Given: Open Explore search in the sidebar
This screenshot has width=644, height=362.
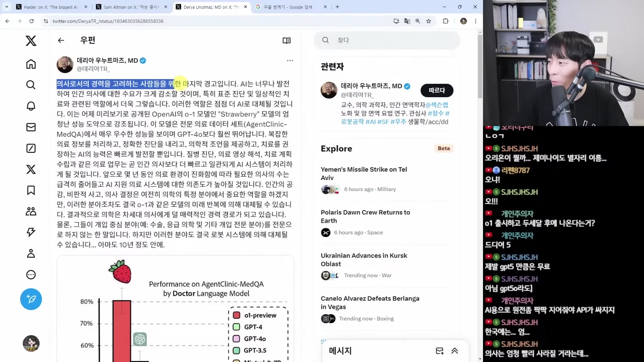Looking at the screenshot, I should tap(31, 85).
